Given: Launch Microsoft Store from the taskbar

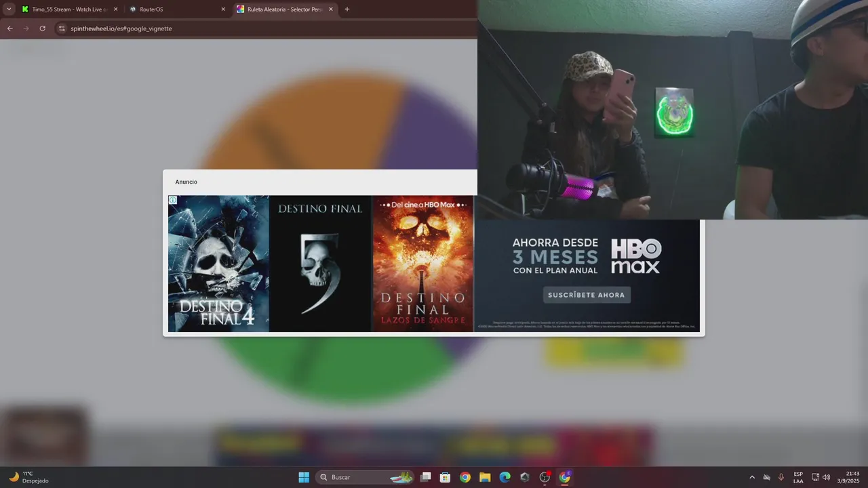Looking at the screenshot, I should pyautogui.click(x=445, y=477).
